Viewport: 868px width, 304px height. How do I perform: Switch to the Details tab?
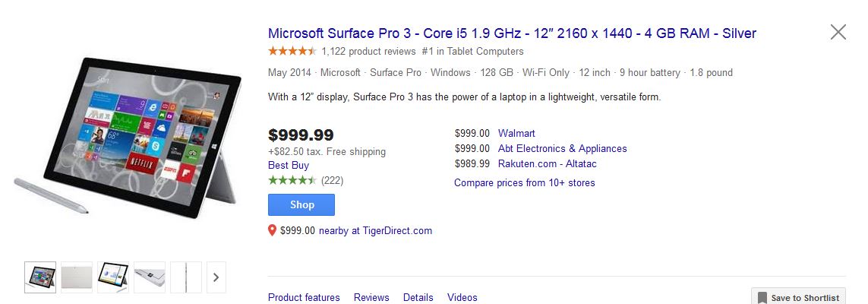pos(418,297)
